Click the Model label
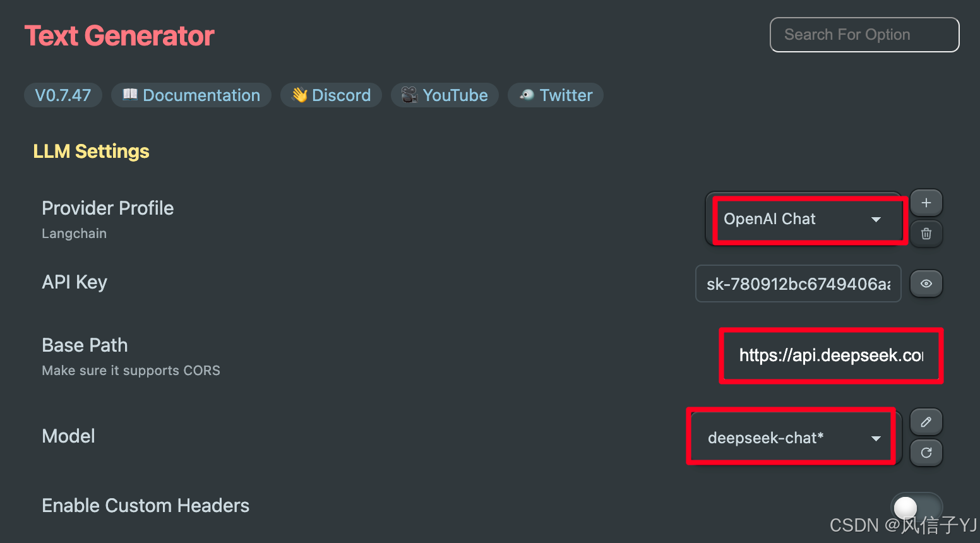The image size is (980, 543). pyautogui.click(x=68, y=436)
